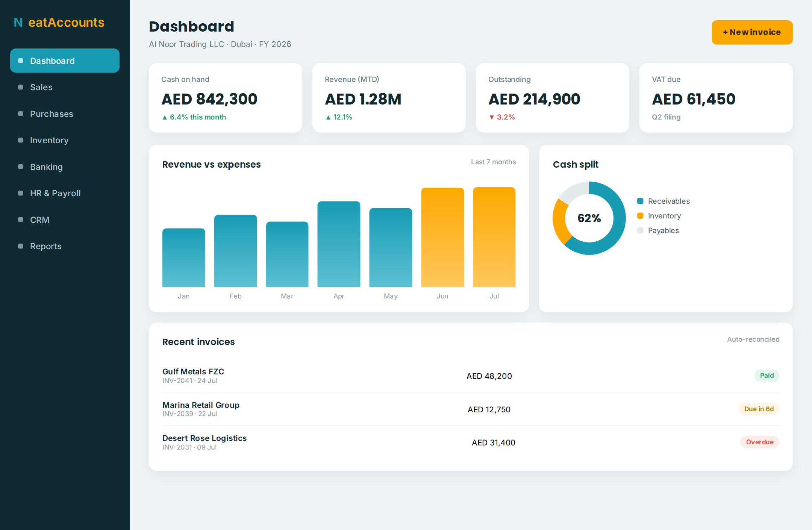The image size is (812, 530).
Task: Click the orange Jul bar
Action: [x=494, y=237]
